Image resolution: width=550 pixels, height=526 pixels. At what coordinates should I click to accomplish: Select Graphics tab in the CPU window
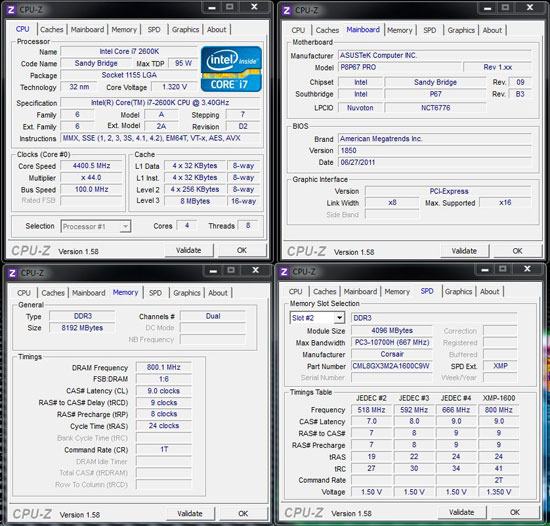pos(186,29)
